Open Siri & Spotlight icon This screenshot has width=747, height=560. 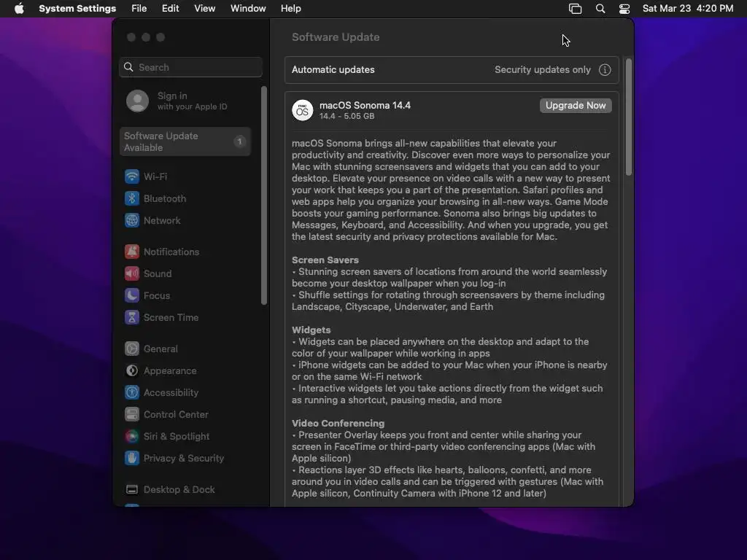(132, 436)
